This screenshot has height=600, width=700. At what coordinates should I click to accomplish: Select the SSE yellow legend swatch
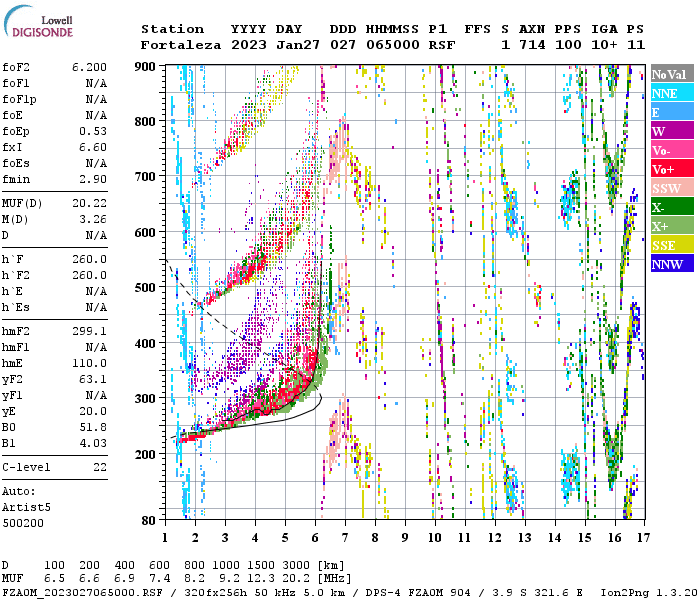tap(672, 245)
